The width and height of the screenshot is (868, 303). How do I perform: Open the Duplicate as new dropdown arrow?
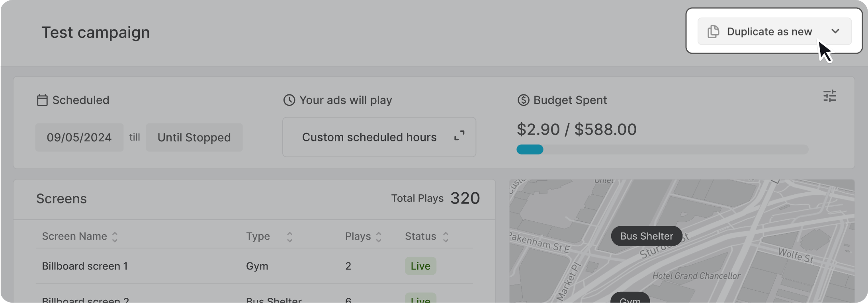pos(835,31)
